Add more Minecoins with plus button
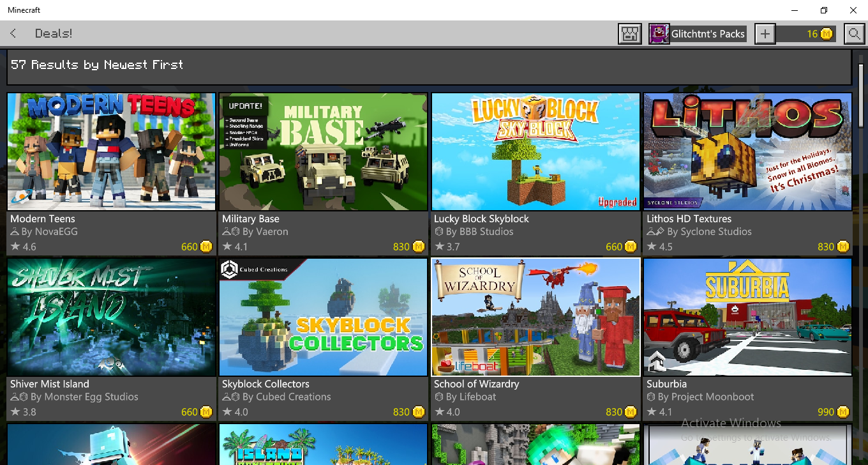Image resolution: width=868 pixels, height=465 pixels. coord(765,34)
